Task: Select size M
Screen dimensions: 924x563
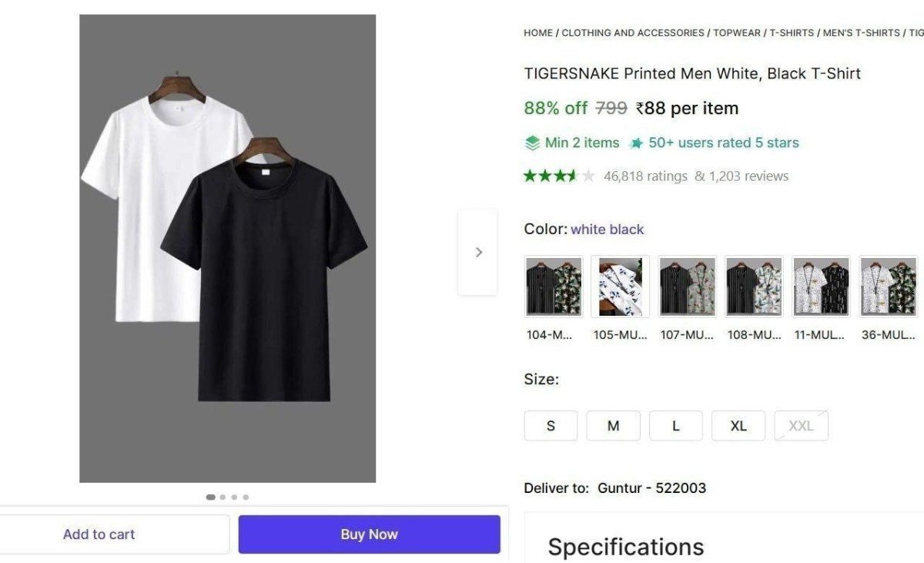Action: [x=613, y=425]
